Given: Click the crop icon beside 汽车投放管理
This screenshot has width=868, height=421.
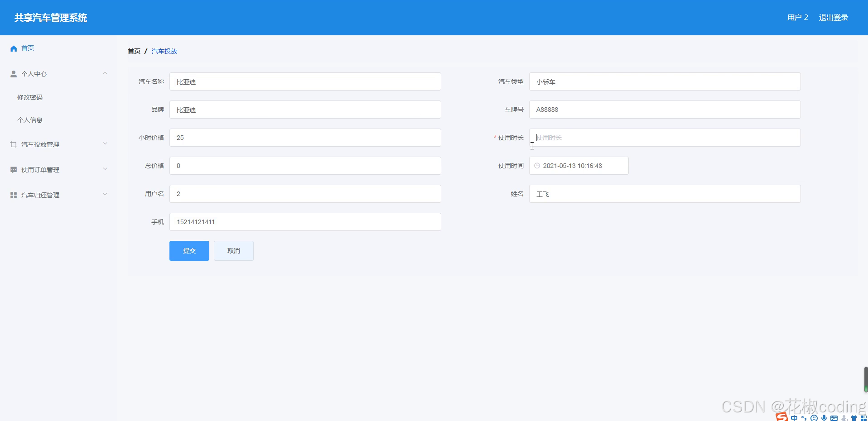Looking at the screenshot, I should (x=14, y=144).
